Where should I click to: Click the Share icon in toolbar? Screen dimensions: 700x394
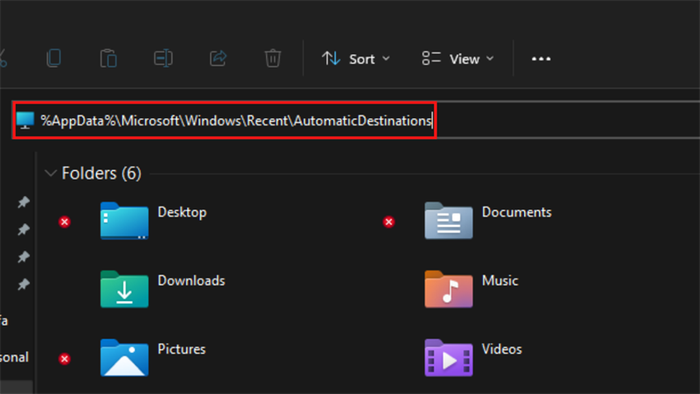(218, 58)
